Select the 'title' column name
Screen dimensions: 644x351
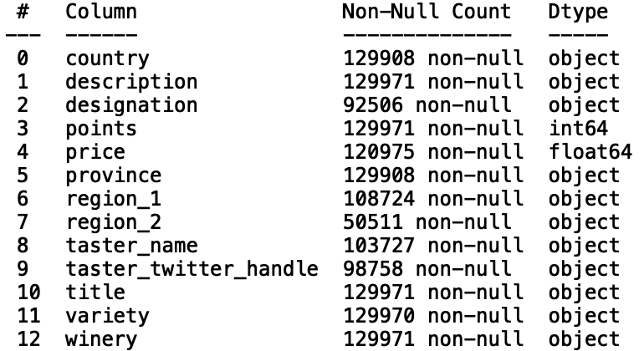coord(95,293)
